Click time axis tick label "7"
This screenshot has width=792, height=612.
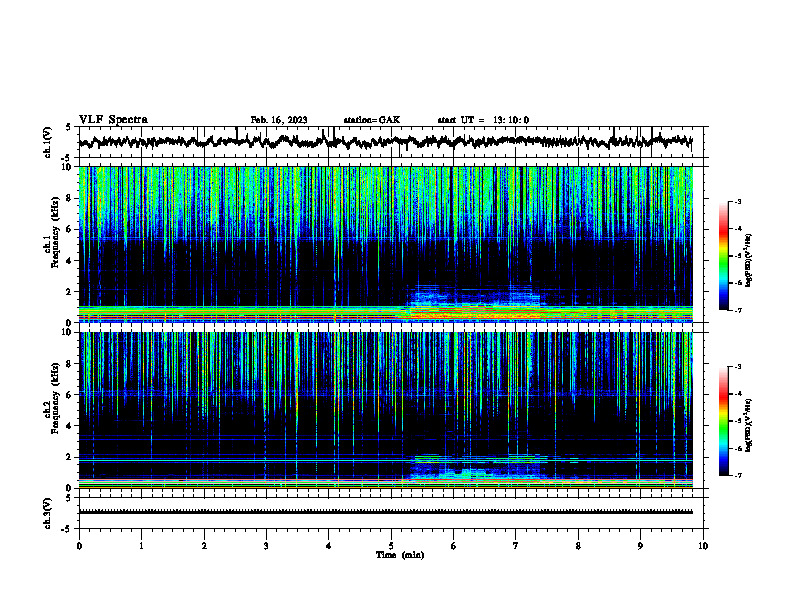516,546
